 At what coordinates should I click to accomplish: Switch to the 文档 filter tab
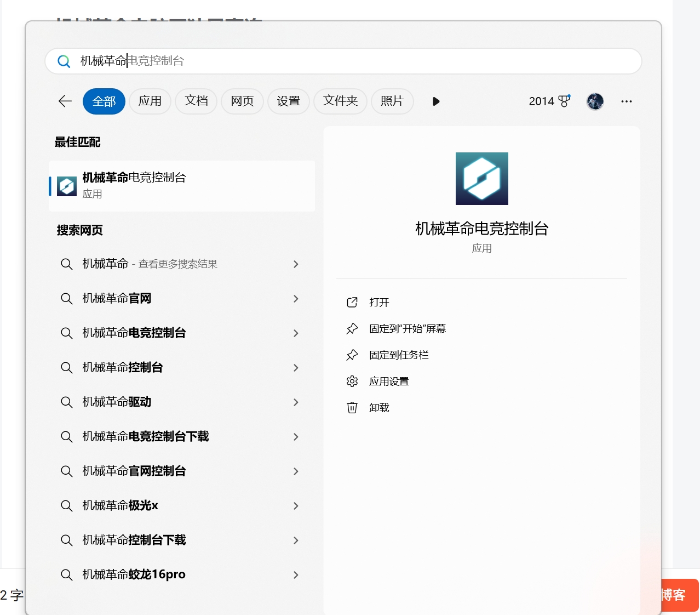click(196, 101)
